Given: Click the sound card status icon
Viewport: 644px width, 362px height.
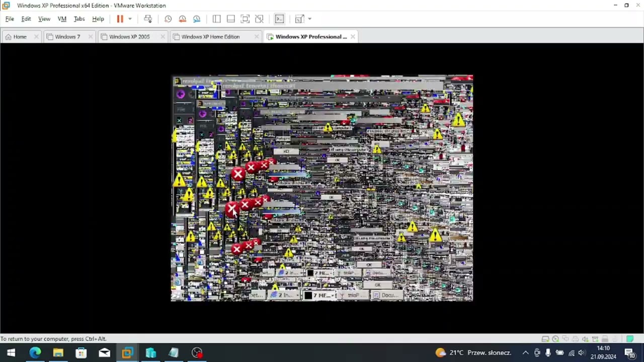Looking at the screenshot, I should 585,339.
